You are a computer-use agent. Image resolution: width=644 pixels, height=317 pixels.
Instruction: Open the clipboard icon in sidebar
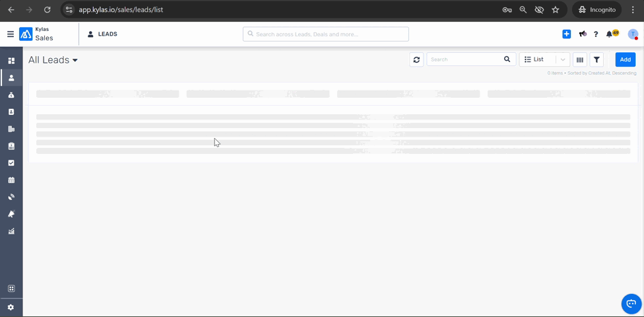tap(11, 146)
